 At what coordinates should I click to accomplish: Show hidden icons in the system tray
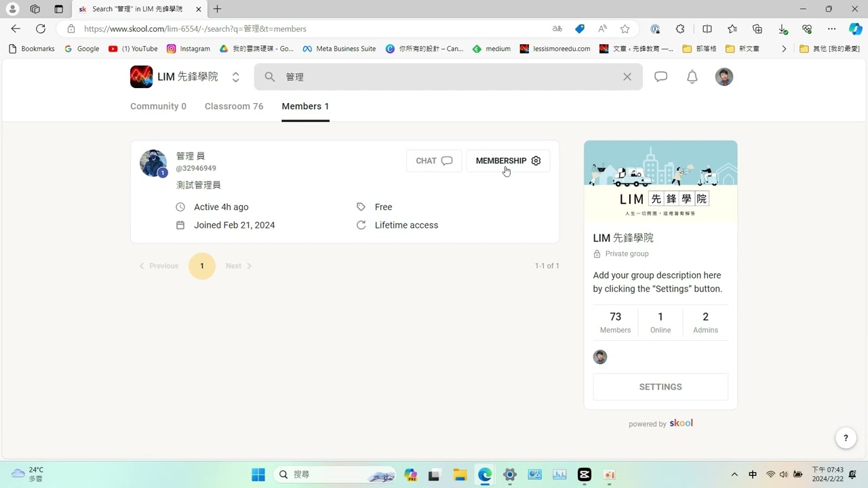coord(734,474)
